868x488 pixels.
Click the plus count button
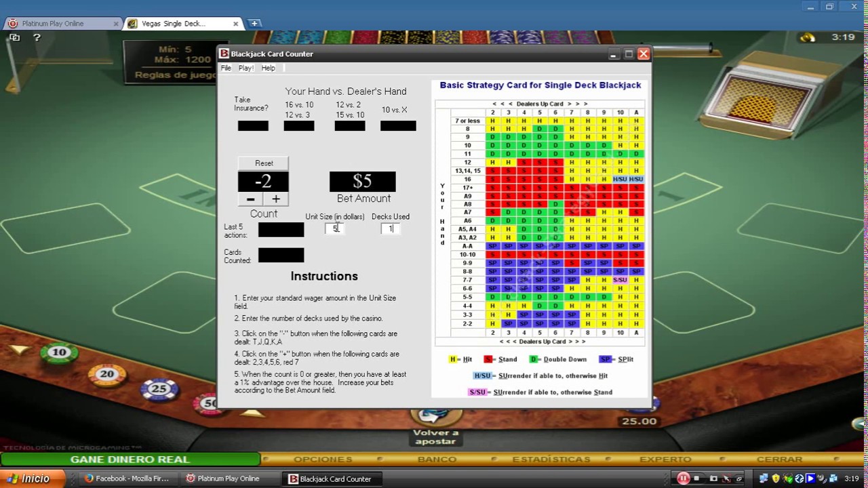276,199
